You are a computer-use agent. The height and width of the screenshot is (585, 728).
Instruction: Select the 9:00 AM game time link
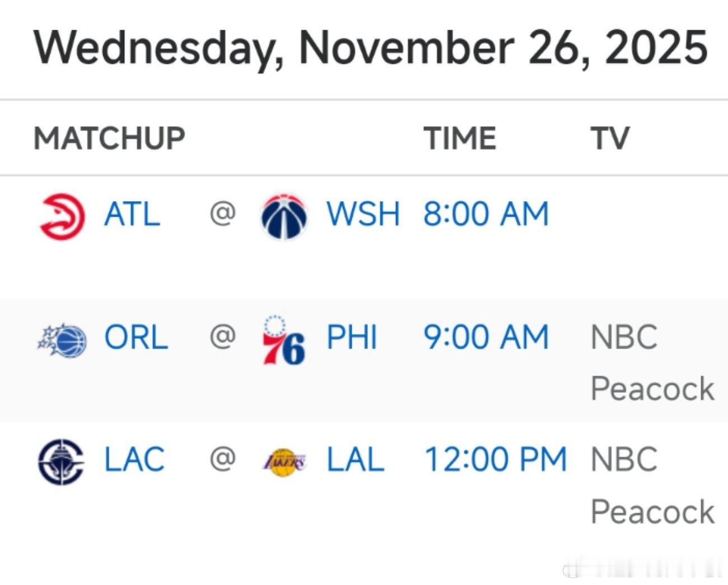pos(486,338)
